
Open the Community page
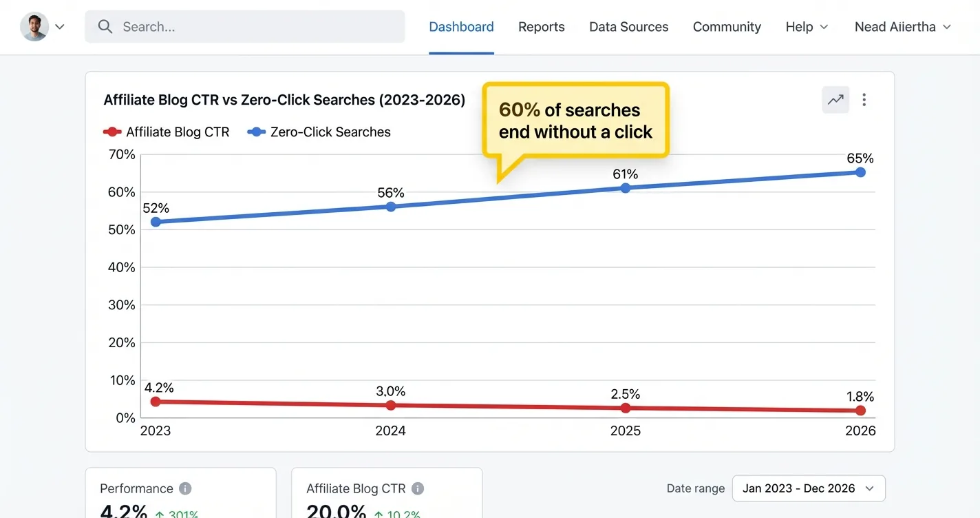(x=727, y=26)
